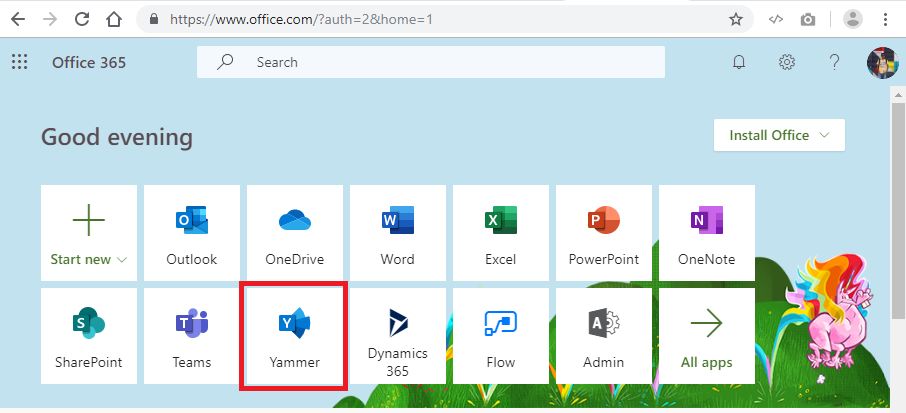Image resolution: width=906 pixels, height=413 pixels.
Task: Bookmark this page with the star icon
Action: 736,20
